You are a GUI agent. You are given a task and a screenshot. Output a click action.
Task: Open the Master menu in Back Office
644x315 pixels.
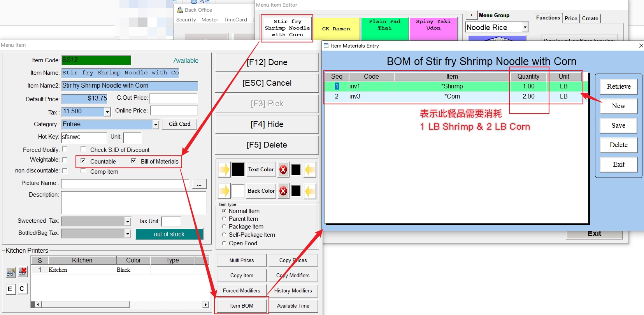[210, 20]
